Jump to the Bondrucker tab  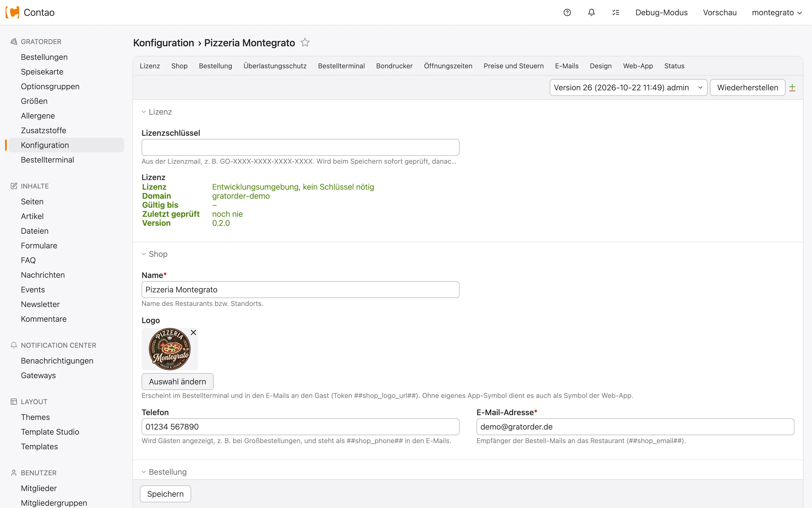pos(394,66)
